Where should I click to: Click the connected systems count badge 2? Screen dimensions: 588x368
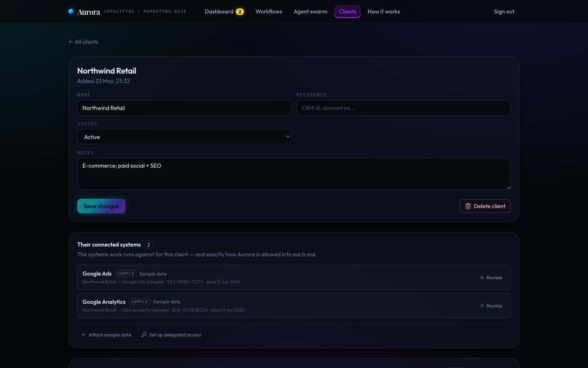pyautogui.click(x=149, y=245)
